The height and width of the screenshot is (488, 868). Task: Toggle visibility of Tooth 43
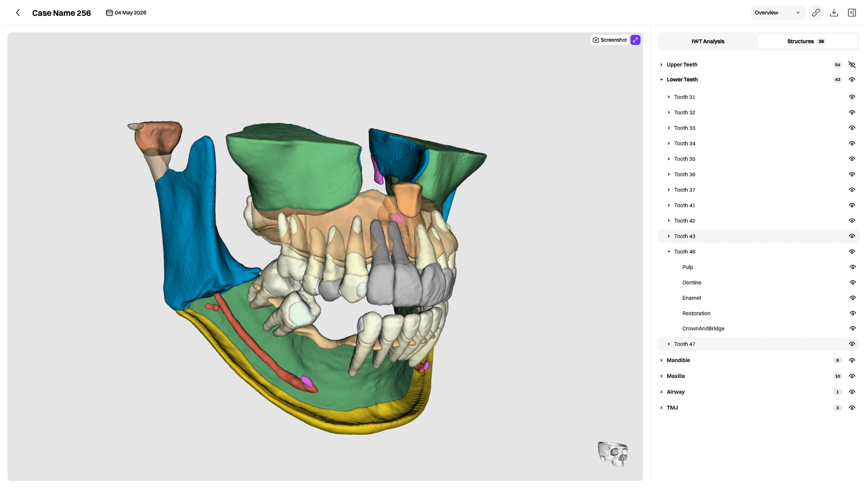pos(852,236)
